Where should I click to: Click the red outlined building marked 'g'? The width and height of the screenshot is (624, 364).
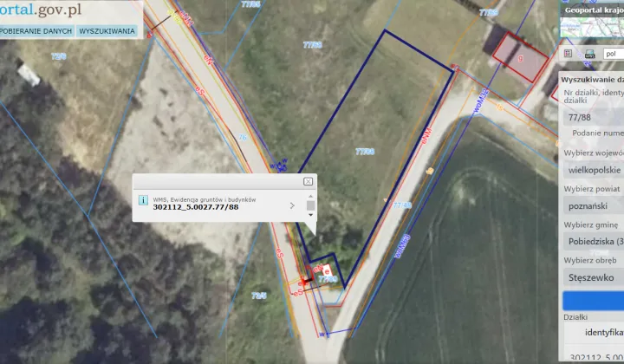tap(521, 58)
